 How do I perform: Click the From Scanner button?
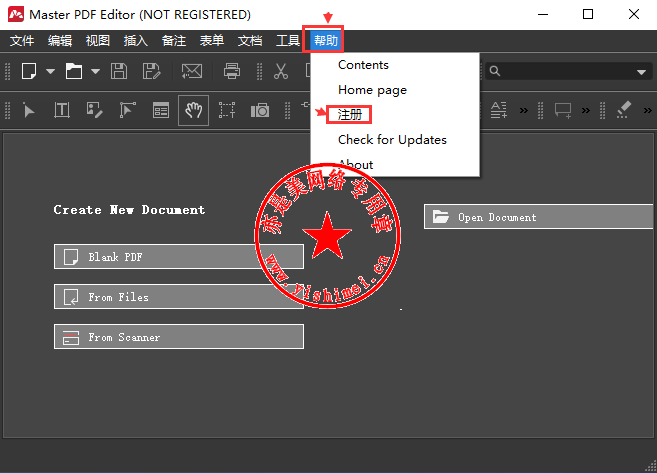[179, 336]
